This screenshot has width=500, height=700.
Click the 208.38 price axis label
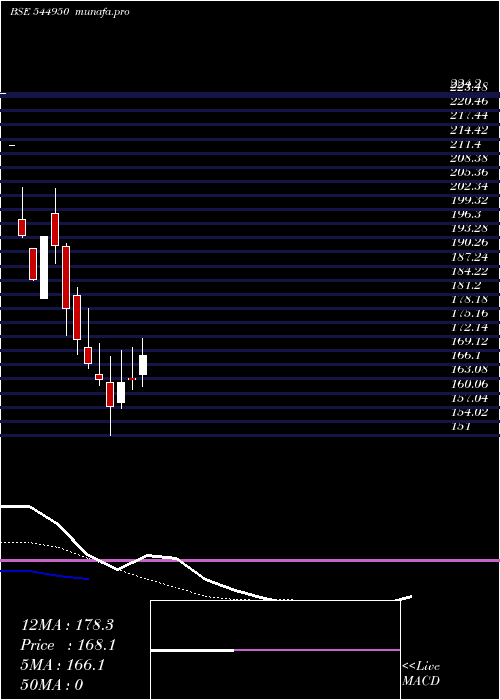pos(469,158)
